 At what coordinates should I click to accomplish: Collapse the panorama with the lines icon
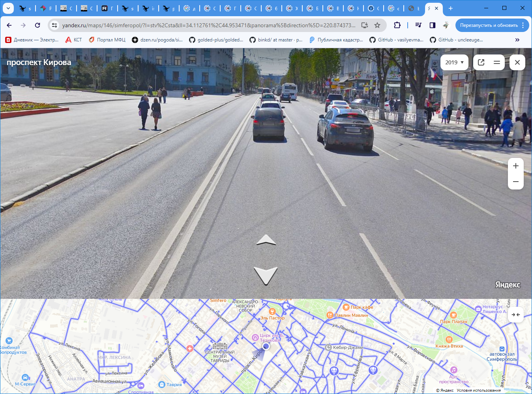pyautogui.click(x=497, y=62)
